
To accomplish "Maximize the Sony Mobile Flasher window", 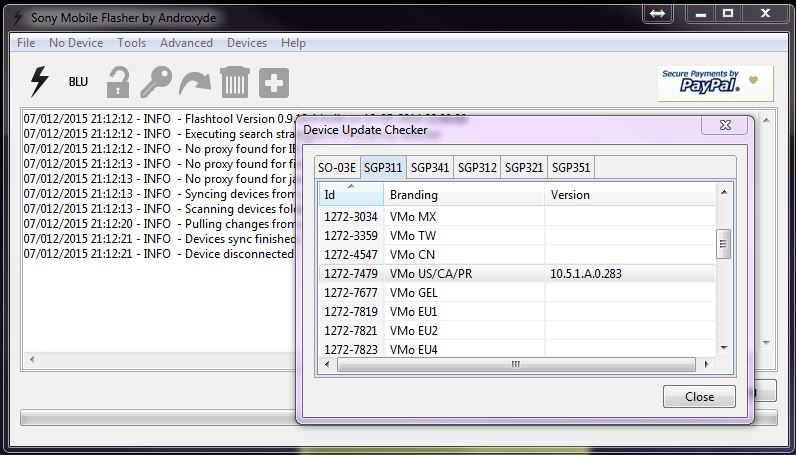I will coord(728,14).
